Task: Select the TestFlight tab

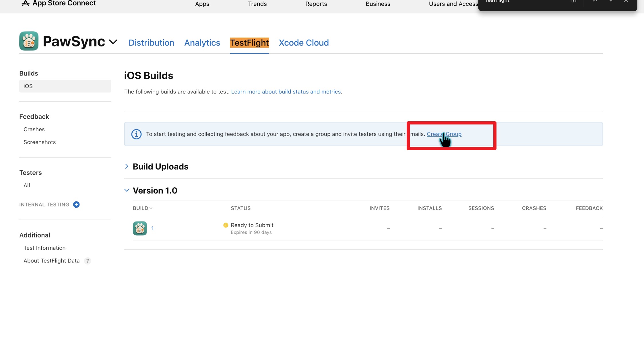Action: pyautogui.click(x=249, y=43)
